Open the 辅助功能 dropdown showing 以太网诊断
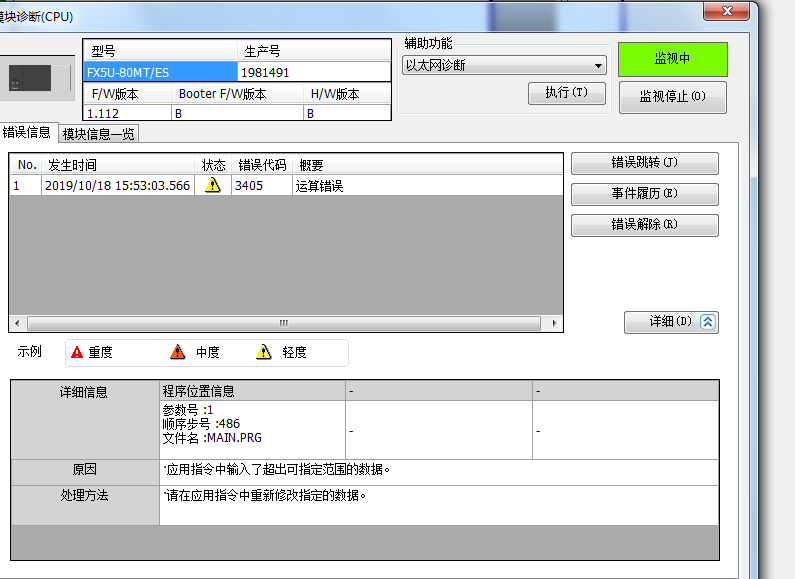The width and height of the screenshot is (795, 579). pyautogui.click(x=504, y=66)
